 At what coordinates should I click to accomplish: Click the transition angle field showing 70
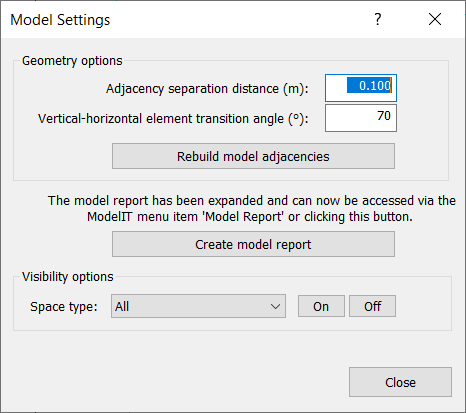click(x=361, y=118)
